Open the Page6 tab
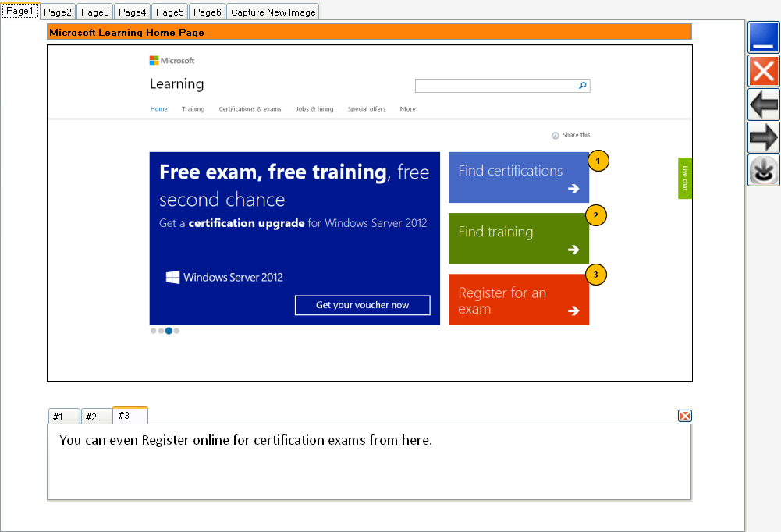The height and width of the screenshot is (532, 781). pyautogui.click(x=208, y=12)
